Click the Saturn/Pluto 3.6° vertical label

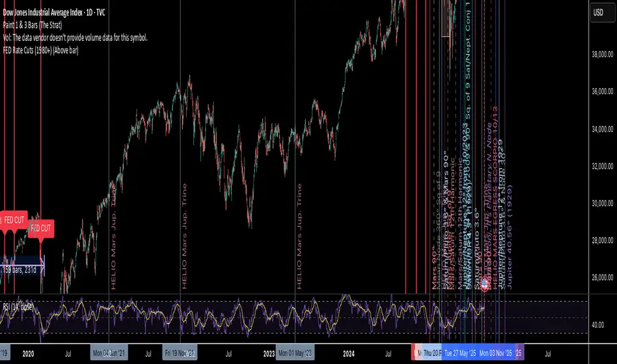click(477, 249)
